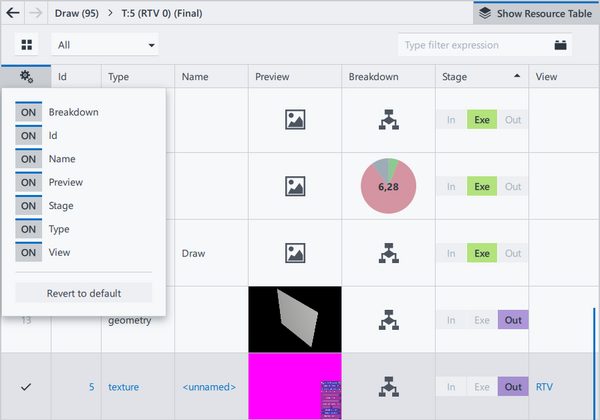
Task: Select In stage in first row
Action: [451, 120]
